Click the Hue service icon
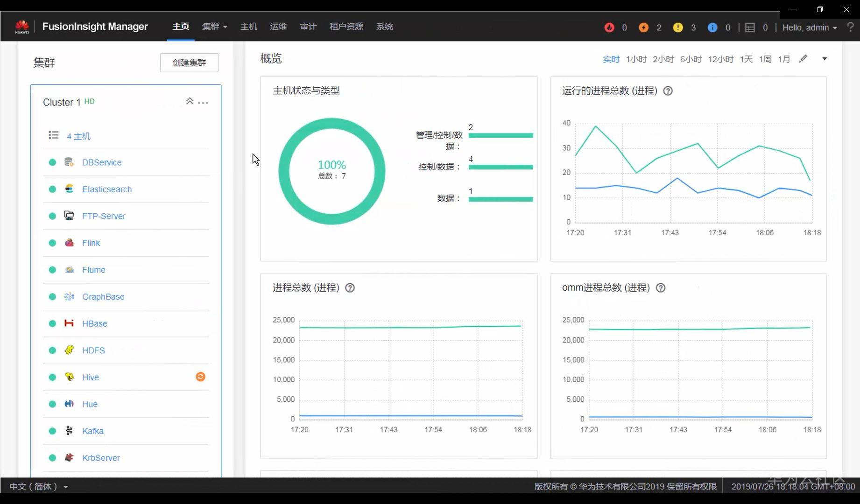 coord(69,404)
